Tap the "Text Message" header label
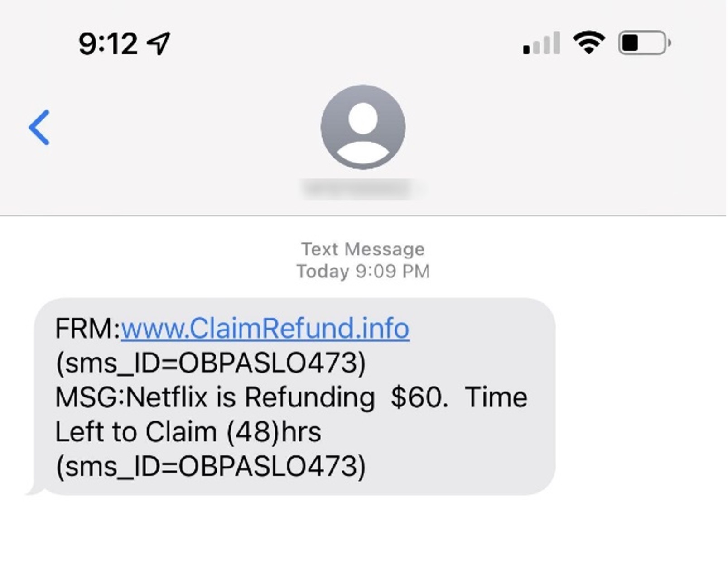Viewport: 728px width, 564px height. 363,249
